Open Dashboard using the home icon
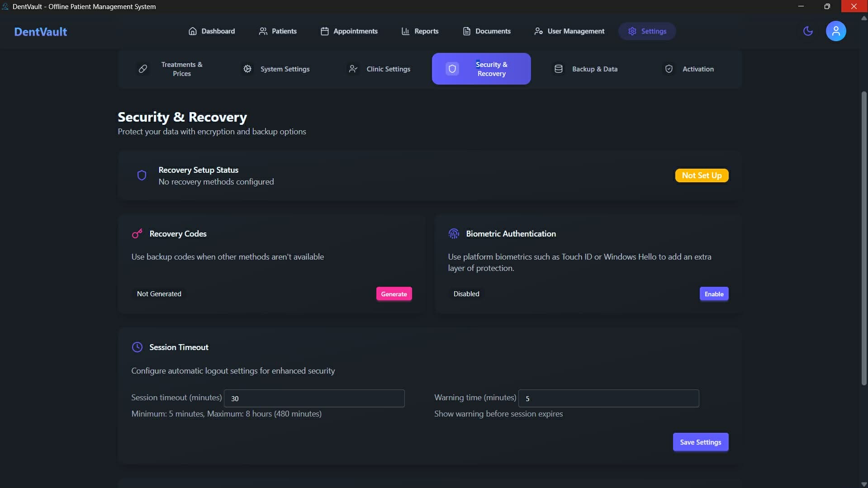Image resolution: width=868 pixels, height=488 pixels. coord(192,31)
